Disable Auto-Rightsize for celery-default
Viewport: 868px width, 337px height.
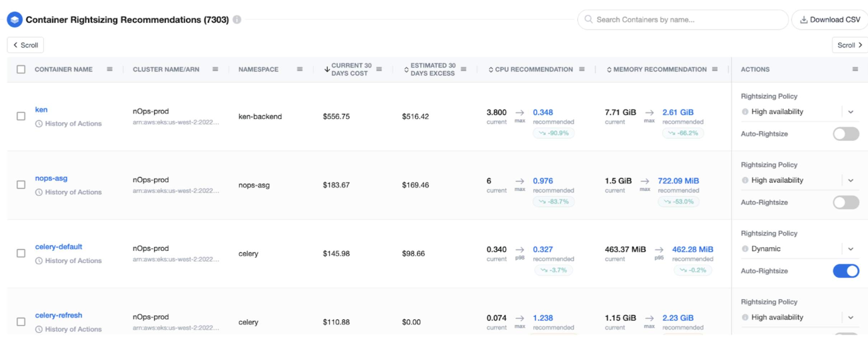[x=845, y=271]
